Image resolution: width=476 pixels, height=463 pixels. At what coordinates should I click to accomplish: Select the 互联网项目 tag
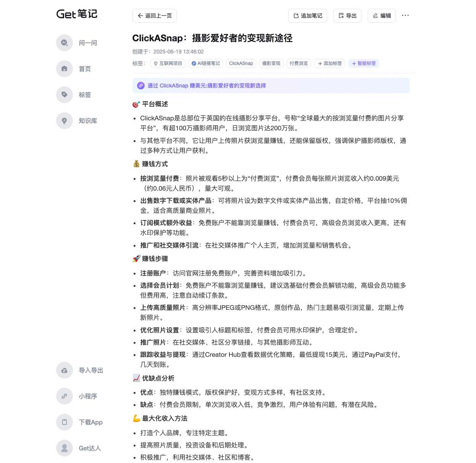[168, 63]
